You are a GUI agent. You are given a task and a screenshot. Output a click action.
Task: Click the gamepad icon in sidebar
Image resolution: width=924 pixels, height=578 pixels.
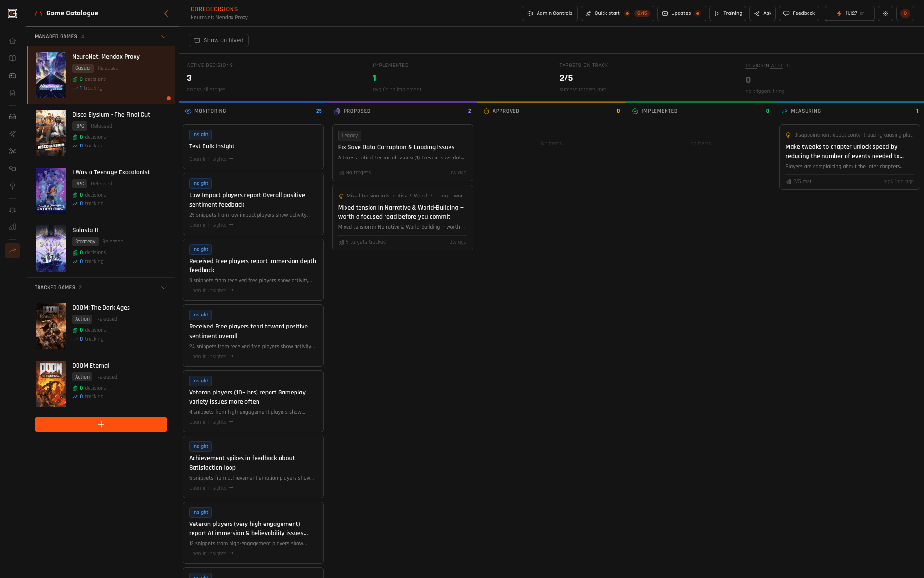click(13, 76)
